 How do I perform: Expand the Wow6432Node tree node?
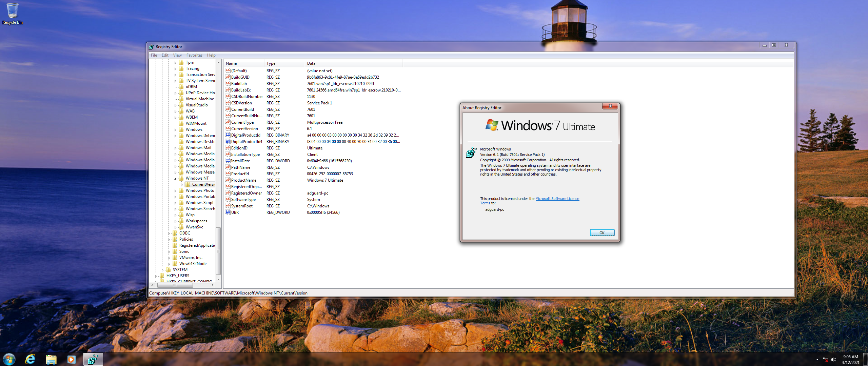coord(169,264)
